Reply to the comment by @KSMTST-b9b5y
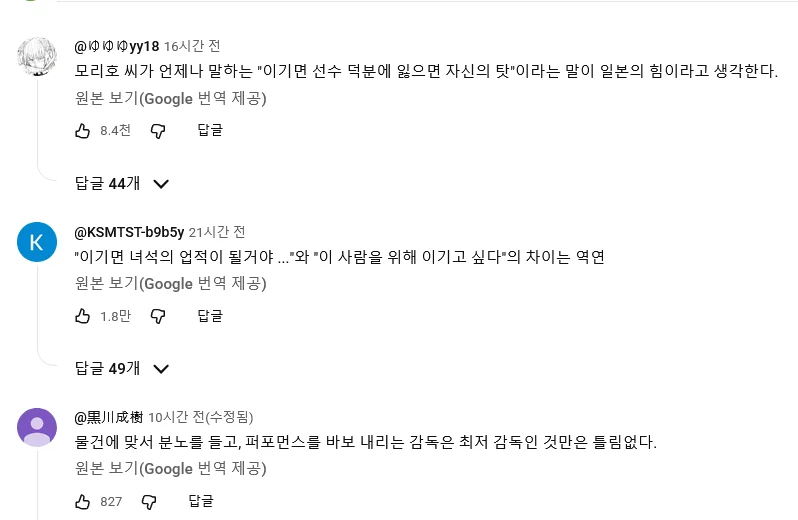 [x=210, y=315]
